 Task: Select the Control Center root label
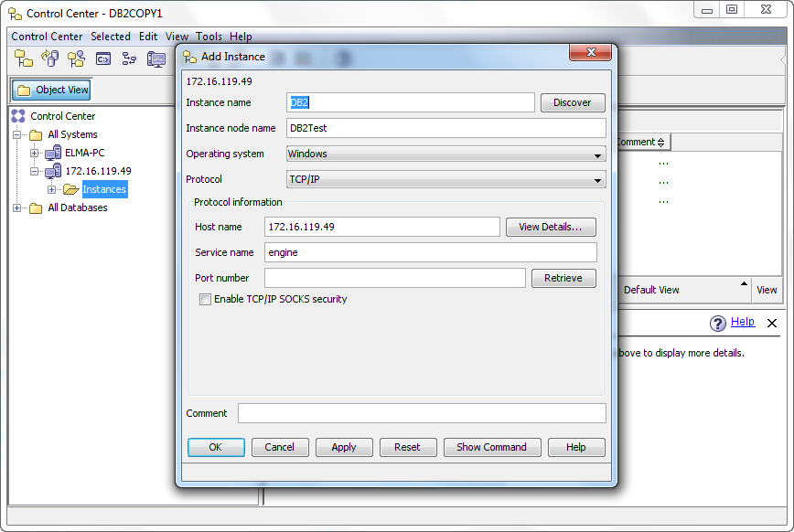63,116
